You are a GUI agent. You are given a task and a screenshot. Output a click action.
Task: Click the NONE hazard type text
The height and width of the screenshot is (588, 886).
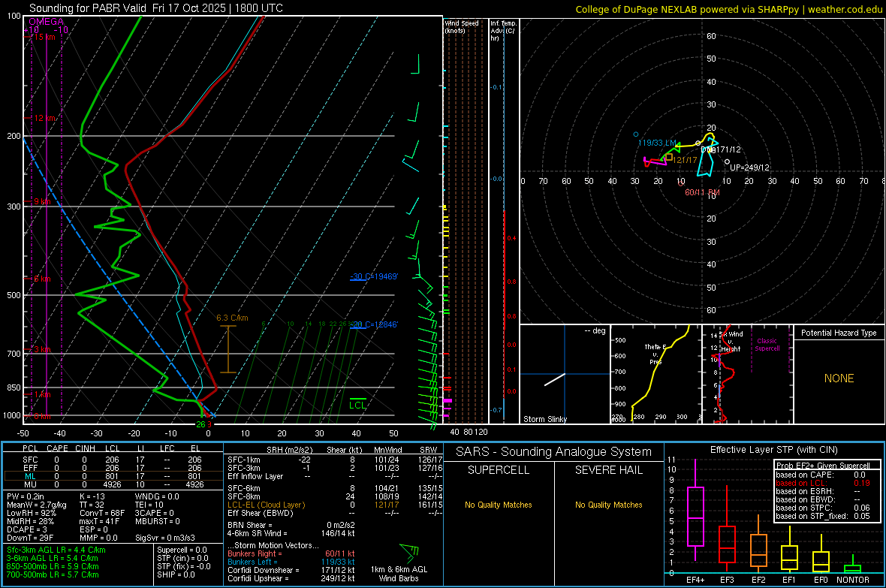[839, 378]
